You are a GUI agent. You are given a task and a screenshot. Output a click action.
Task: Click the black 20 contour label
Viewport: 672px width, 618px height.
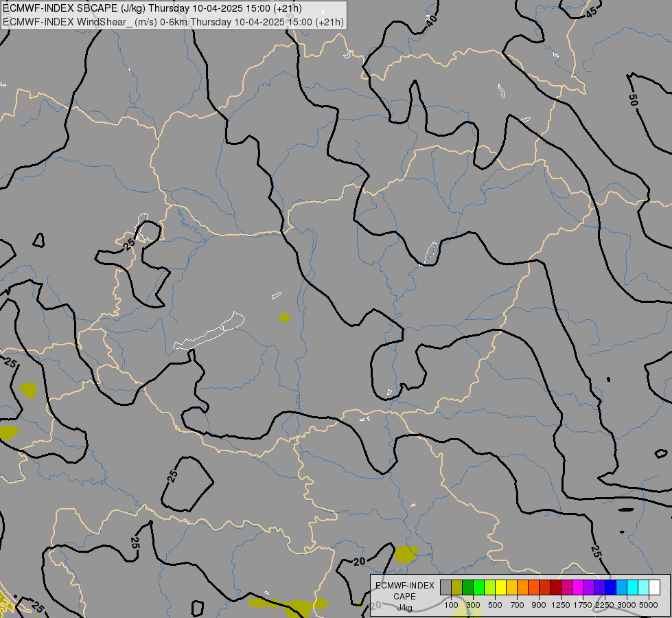pyautogui.click(x=359, y=562)
